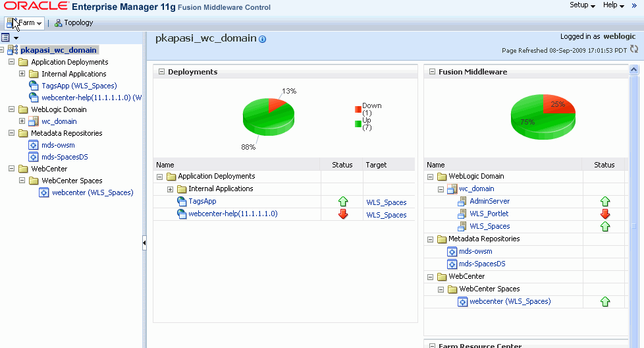This screenshot has height=348, width=644.
Task: Collapse WebLogic Domain folder in navigation tree
Action: pos(11,109)
